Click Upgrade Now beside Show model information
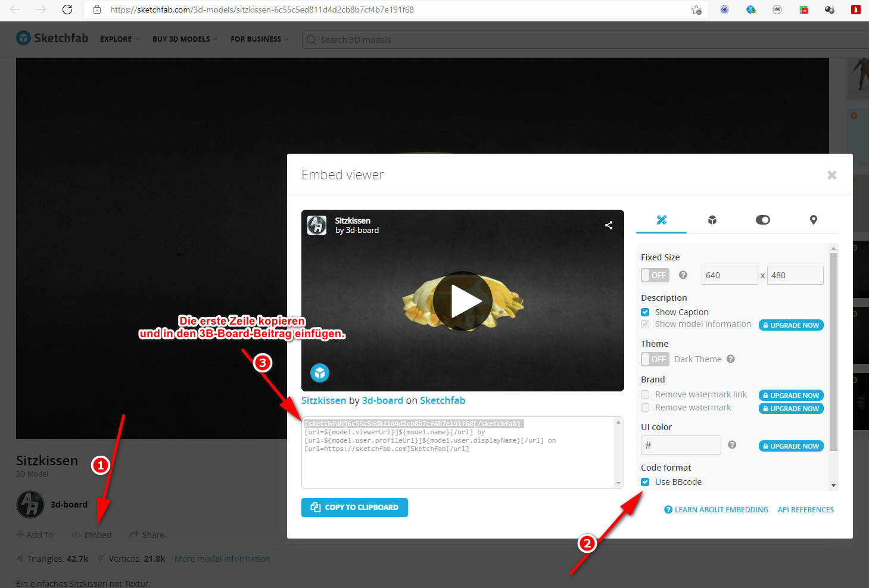The image size is (869, 588). 791,325
